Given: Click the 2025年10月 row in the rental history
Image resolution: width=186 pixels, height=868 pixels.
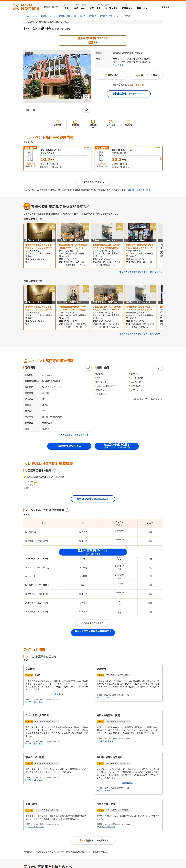Looking at the screenshot, I should (93, 532).
